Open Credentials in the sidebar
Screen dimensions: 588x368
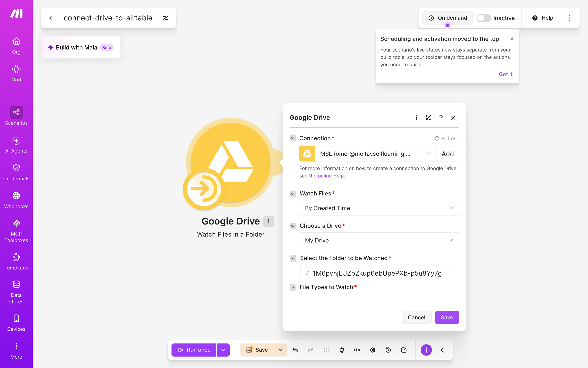coord(16,173)
